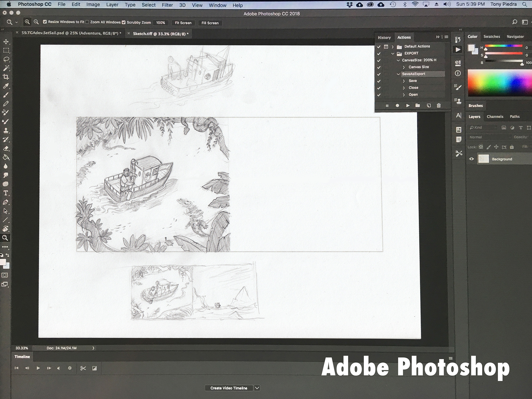Click the Fit Screen button

(183, 23)
